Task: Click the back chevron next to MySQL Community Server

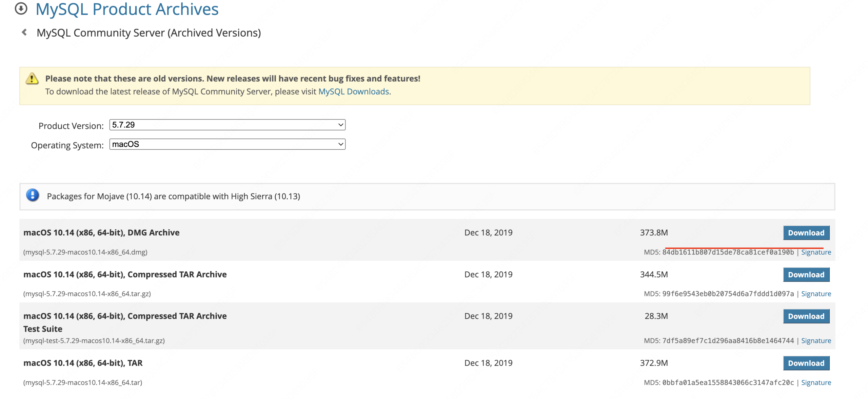Action: 24,33
